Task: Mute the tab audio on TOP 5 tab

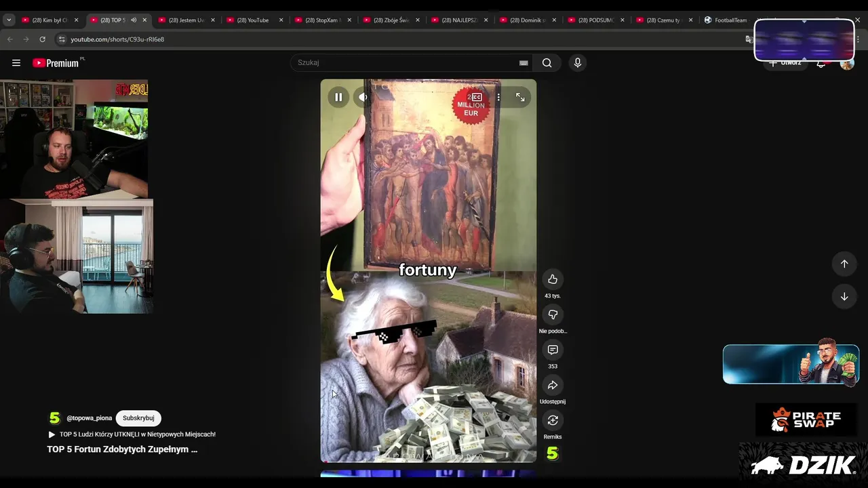Action: point(134,20)
